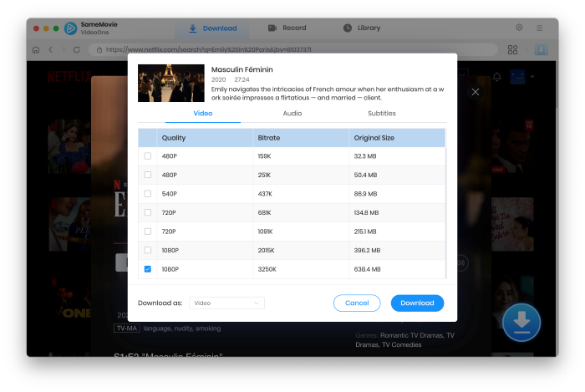Check the 540P 437K row checkbox
Screen dimensions: 585x392
point(148,194)
